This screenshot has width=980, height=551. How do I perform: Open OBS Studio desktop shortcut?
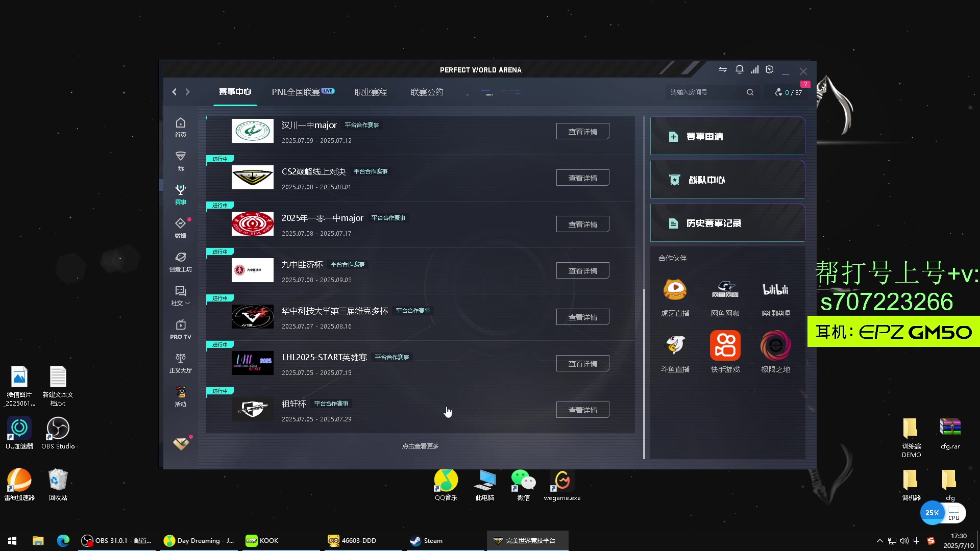[x=58, y=433]
